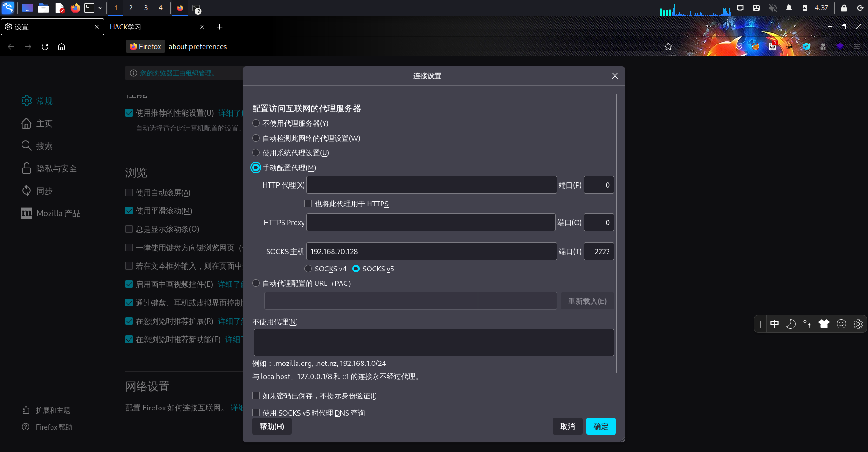
Task: Select 不使用代理服务器 radio option
Action: click(x=256, y=123)
